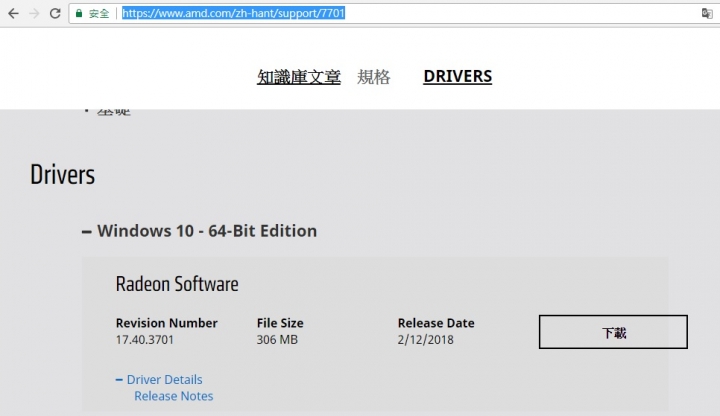Open the DRIVERS tab
This screenshot has height=416, width=720.
click(x=457, y=76)
